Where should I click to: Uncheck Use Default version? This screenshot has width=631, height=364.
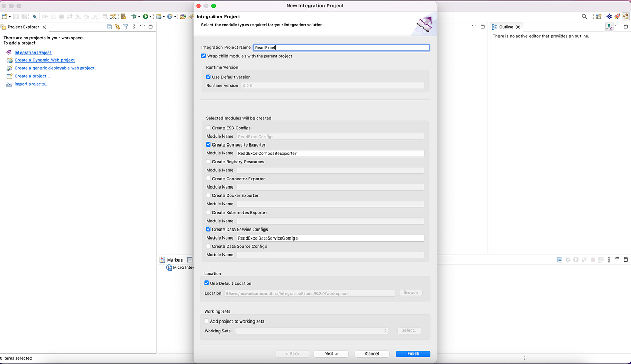pos(208,77)
